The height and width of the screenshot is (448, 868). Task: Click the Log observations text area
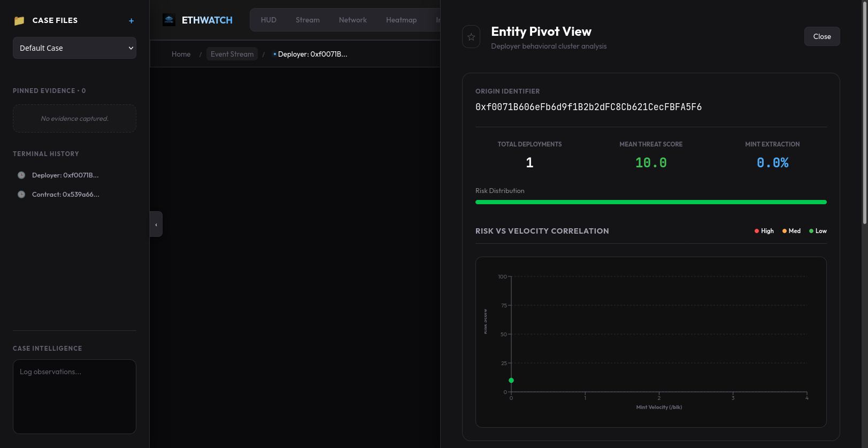tap(74, 396)
